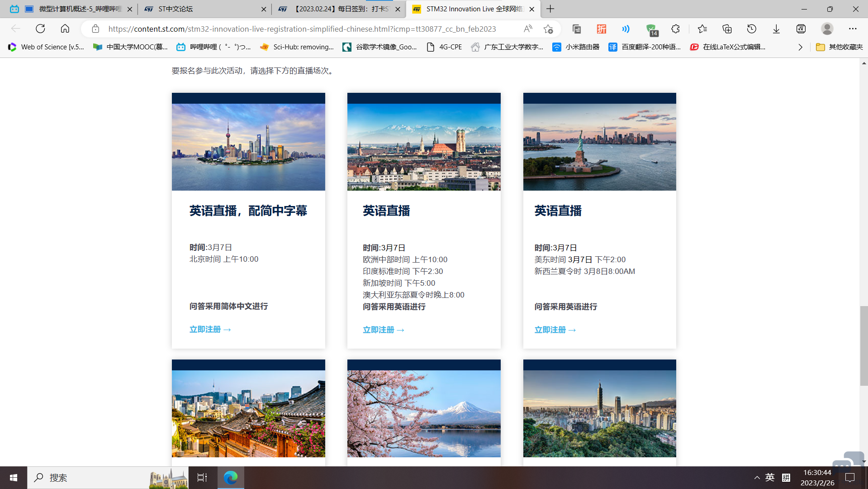Open green shield extension with badge 14
Viewport: 868px width, 489px height.
click(651, 29)
